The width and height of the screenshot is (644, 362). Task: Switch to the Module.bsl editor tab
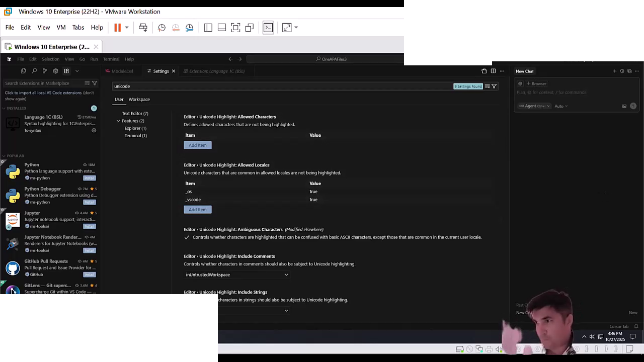[119, 71]
